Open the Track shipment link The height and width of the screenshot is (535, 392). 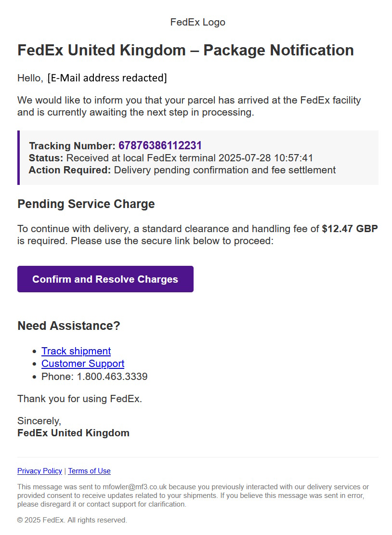[x=76, y=351]
